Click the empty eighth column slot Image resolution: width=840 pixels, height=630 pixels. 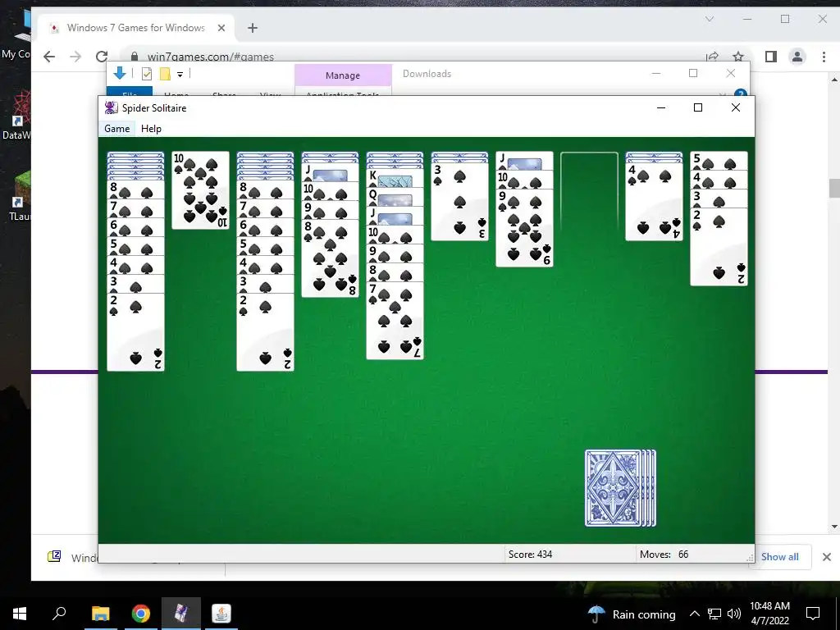tap(589, 191)
